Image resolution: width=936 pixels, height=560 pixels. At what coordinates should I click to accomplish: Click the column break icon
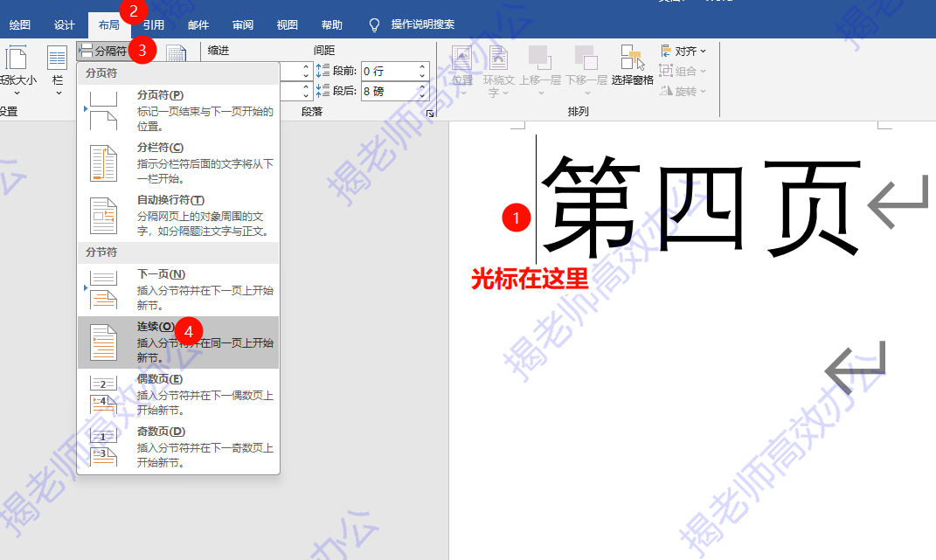tap(103, 163)
